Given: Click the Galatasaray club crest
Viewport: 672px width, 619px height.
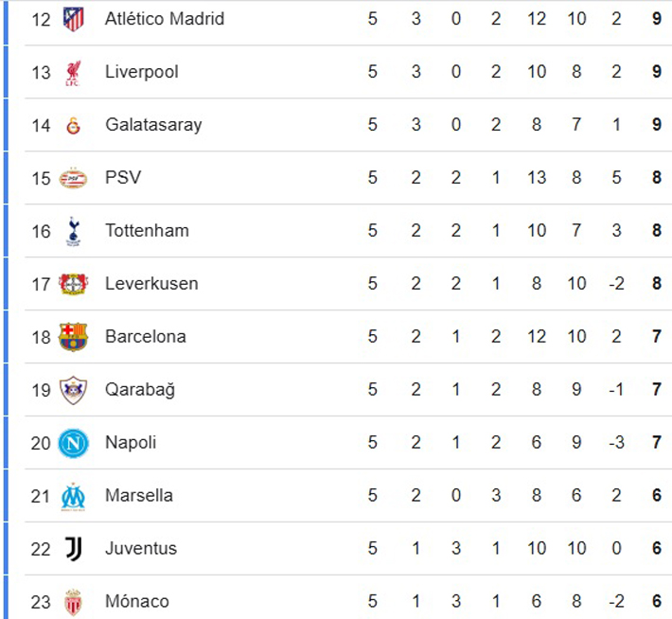Looking at the screenshot, I should [73, 125].
